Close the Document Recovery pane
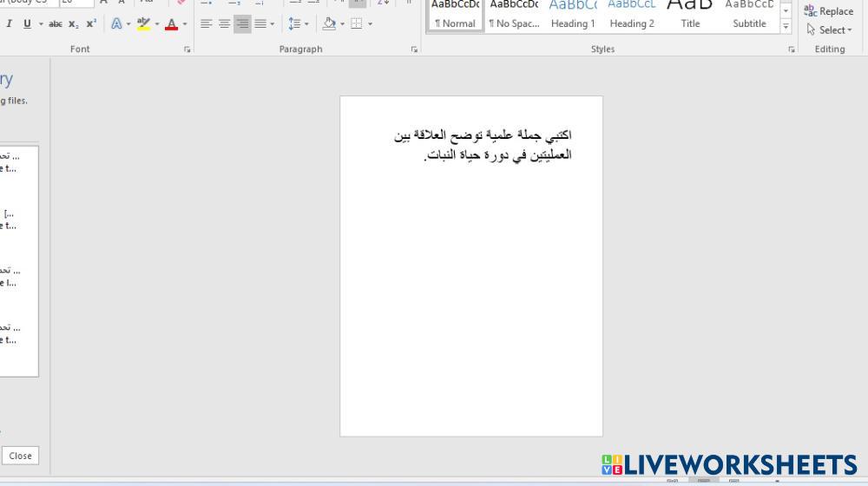868x486 pixels. (x=20, y=456)
